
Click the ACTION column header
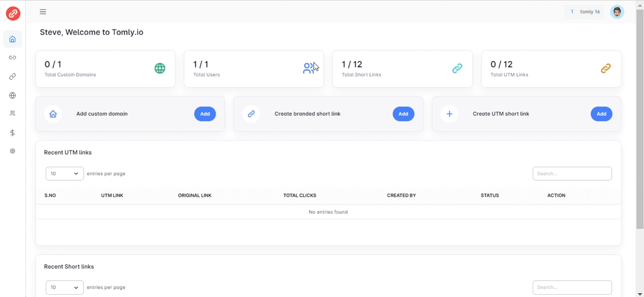(556, 195)
